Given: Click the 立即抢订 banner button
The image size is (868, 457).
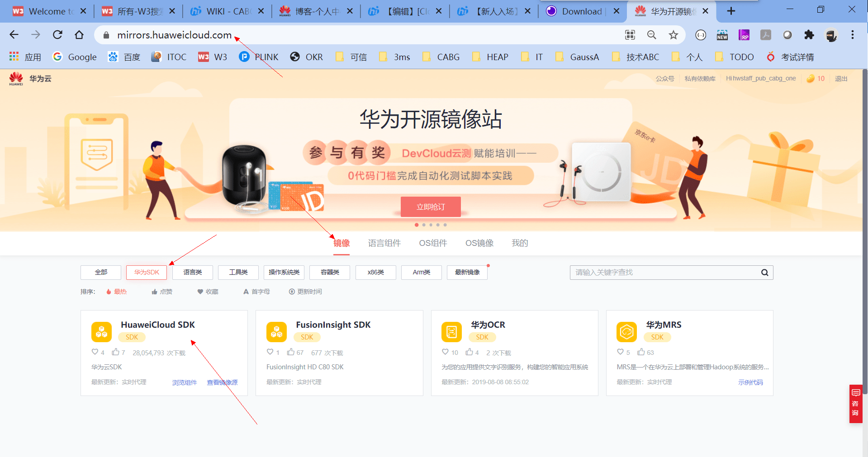Looking at the screenshot, I should (x=431, y=207).
